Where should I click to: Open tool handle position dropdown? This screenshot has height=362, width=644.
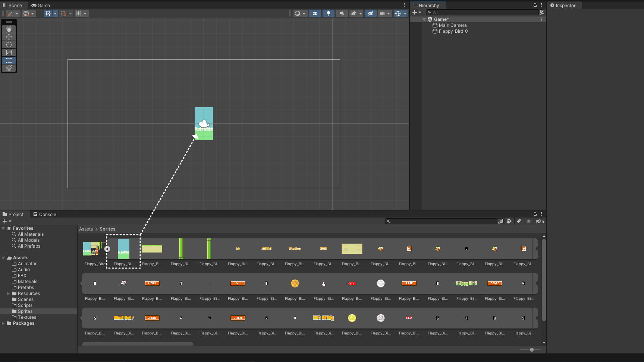pyautogui.click(x=13, y=13)
